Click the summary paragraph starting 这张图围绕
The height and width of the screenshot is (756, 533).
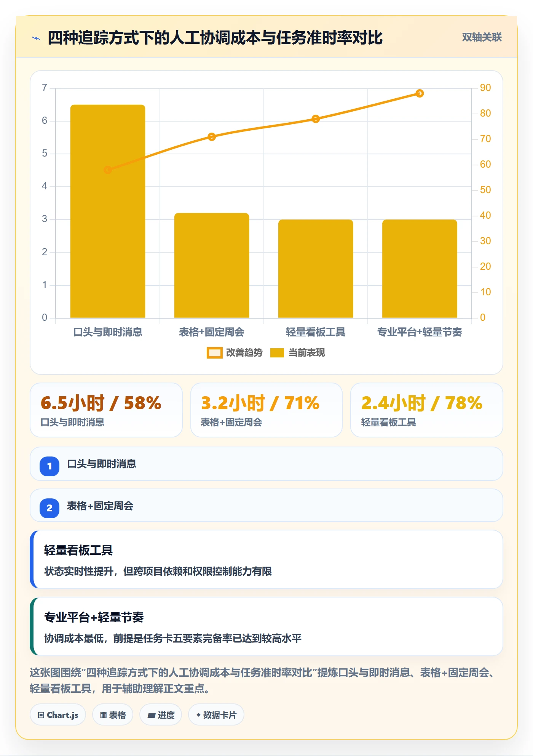[x=263, y=681]
